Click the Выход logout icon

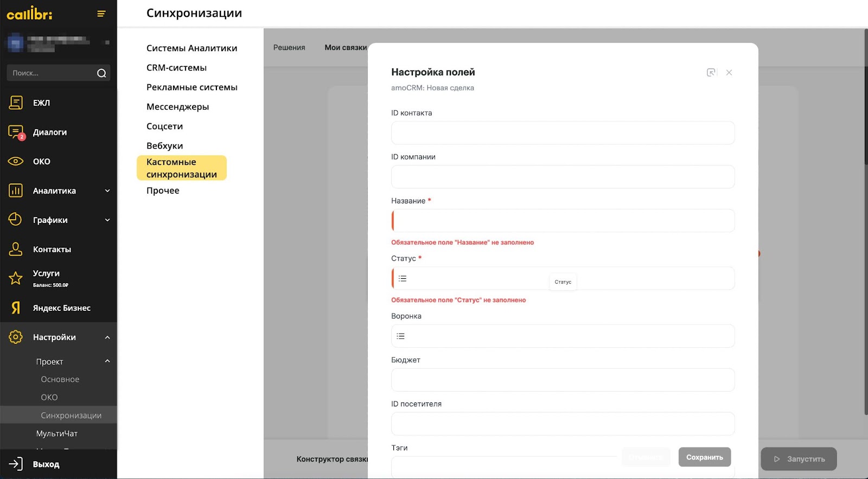click(x=16, y=464)
